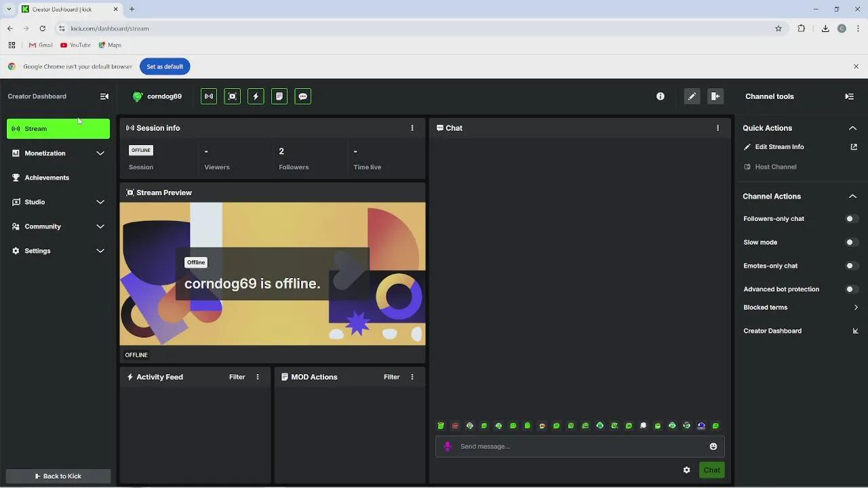Turn on Slow mode toggle
The width and height of the screenshot is (868, 488).
(x=851, y=242)
